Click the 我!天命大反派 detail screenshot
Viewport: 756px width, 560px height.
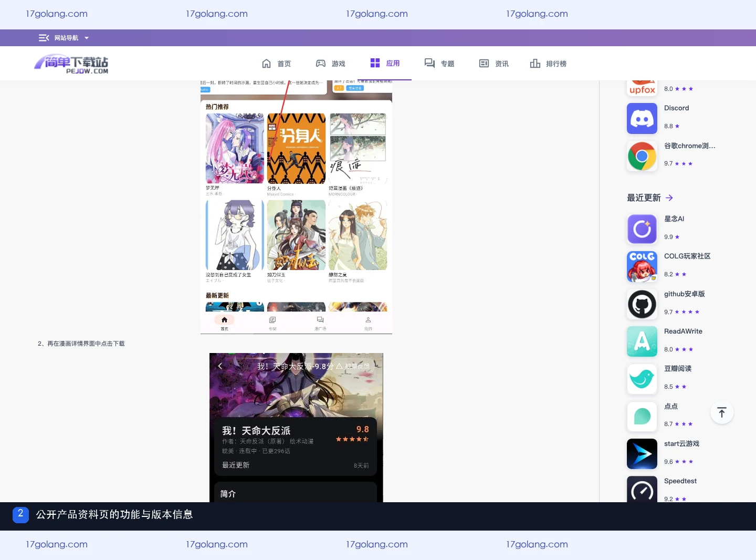click(x=296, y=428)
